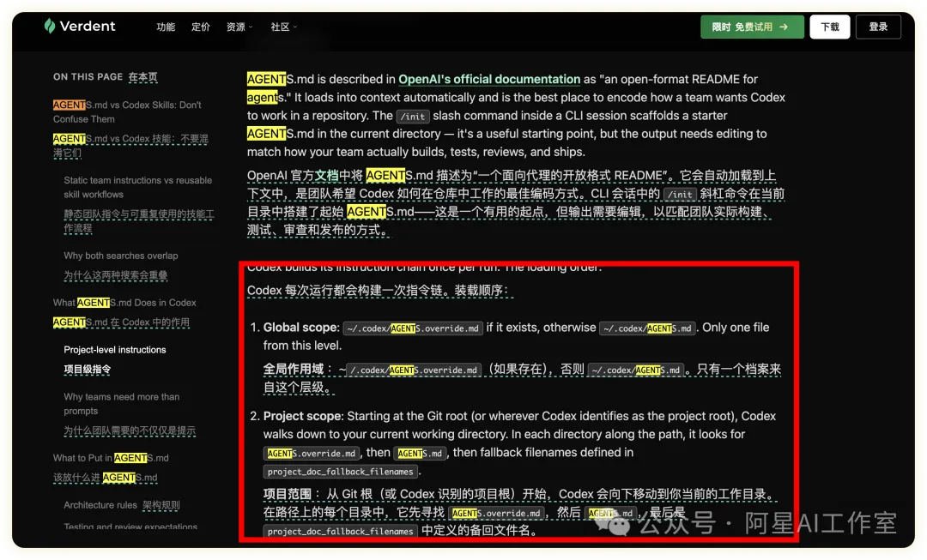
Task: Select 'Project-level instructions' sidebar entry
Action: click(x=115, y=350)
